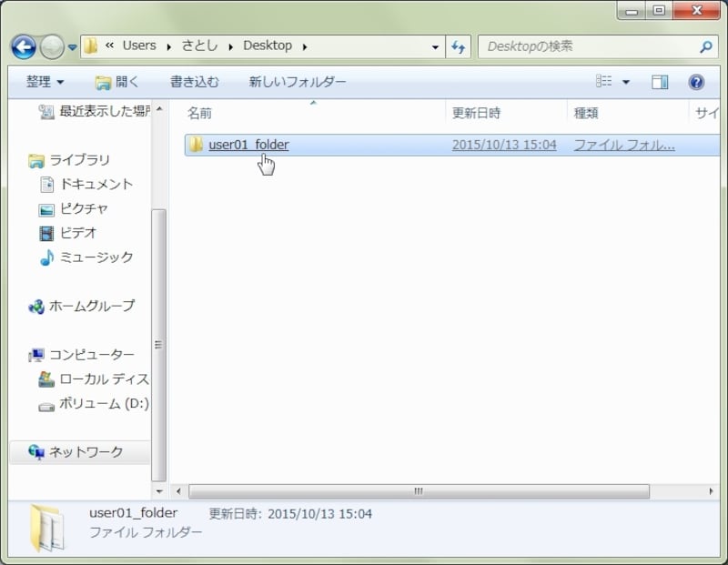Open Help with the question mark icon
Viewport: 728px width, 565px height.
(x=696, y=82)
